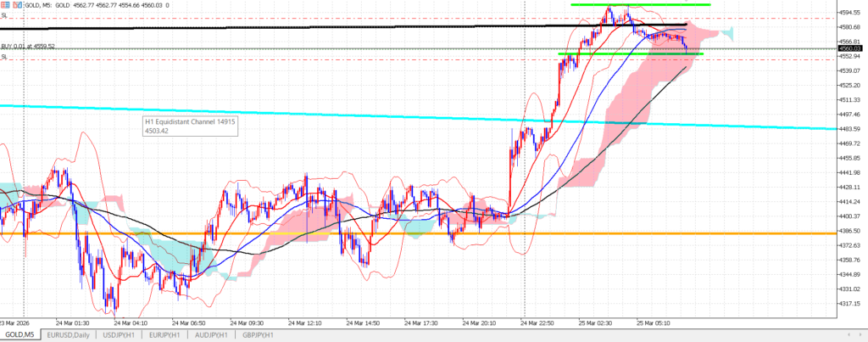
Task: Click the thick black horizontal trend line
Action: click(x=254, y=28)
